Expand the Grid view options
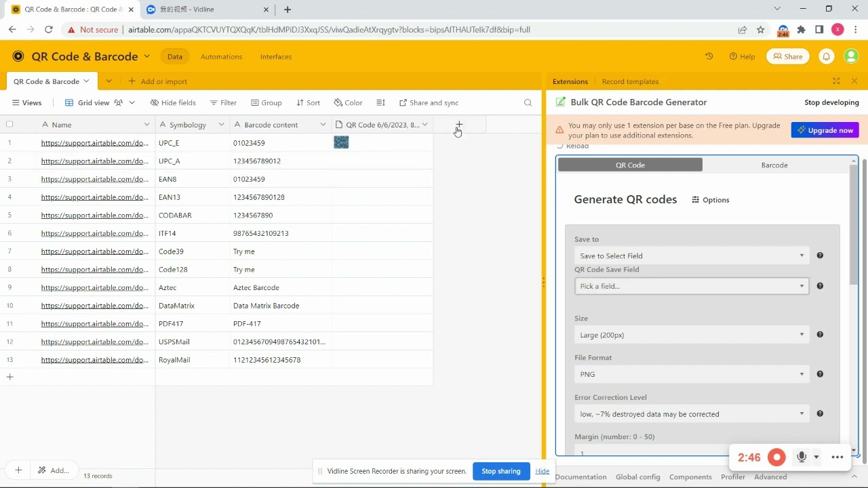 [x=132, y=103]
